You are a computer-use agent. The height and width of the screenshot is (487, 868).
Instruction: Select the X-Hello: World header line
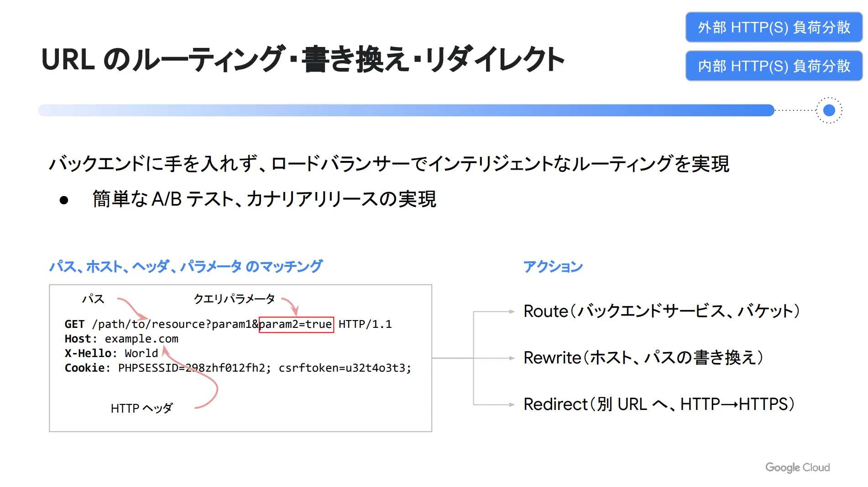point(111,353)
